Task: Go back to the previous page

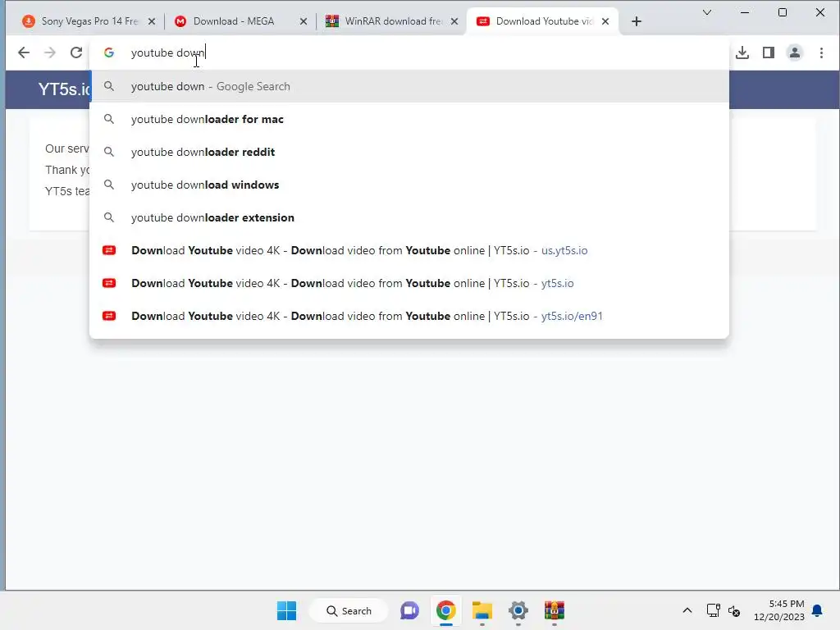Action: 24,52
